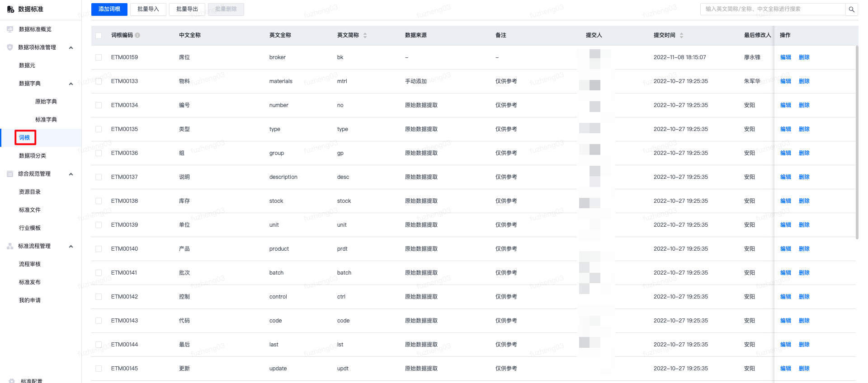
Task: Check the ETM00142 row checkbox
Action: 99,297
